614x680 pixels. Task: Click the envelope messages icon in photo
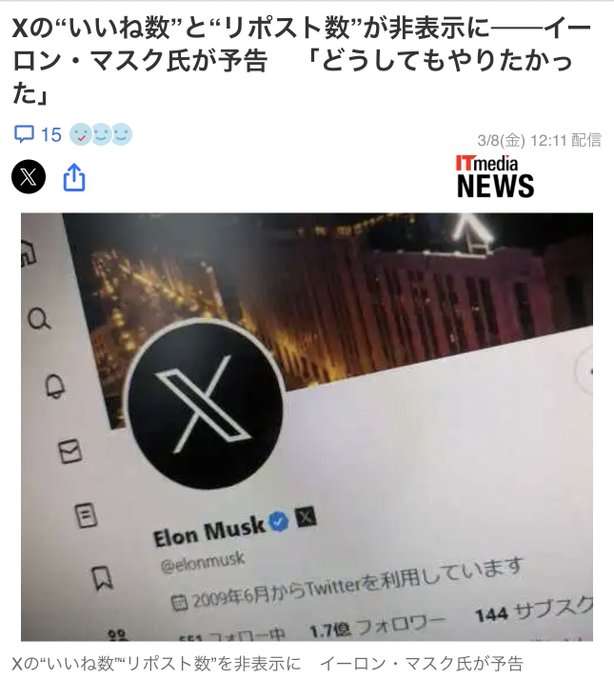(x=70, y=451)
